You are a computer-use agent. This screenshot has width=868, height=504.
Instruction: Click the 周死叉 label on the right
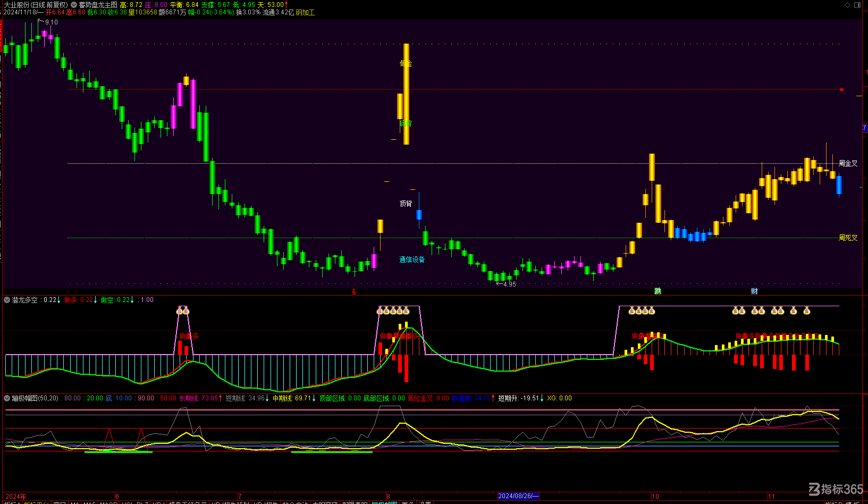pyautogui.click(x=848, y=238)
